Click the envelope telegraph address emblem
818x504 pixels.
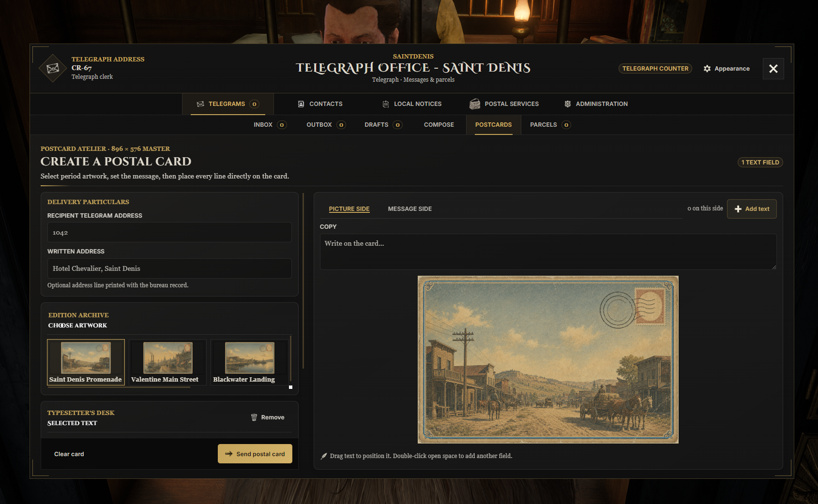pos(53,68)
